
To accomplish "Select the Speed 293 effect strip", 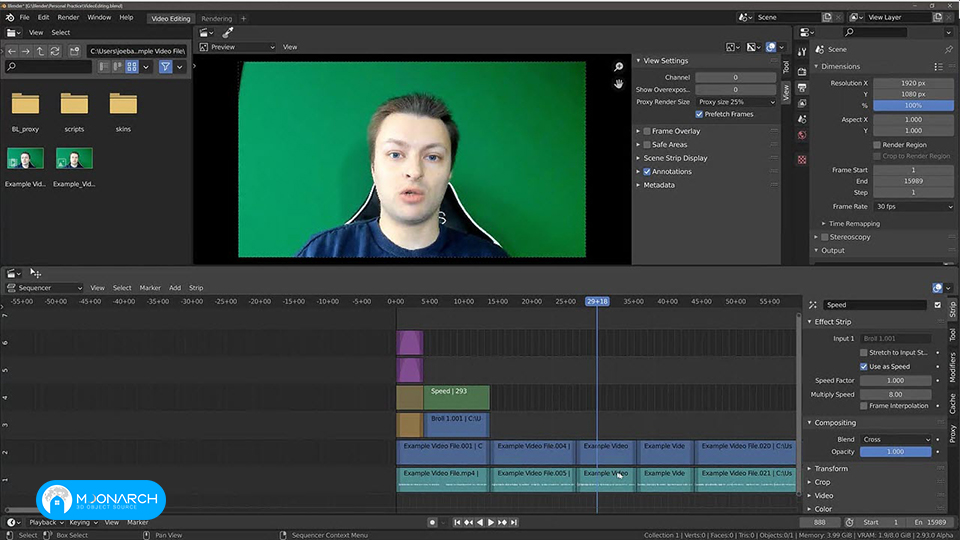I will (x=456, y=397).
